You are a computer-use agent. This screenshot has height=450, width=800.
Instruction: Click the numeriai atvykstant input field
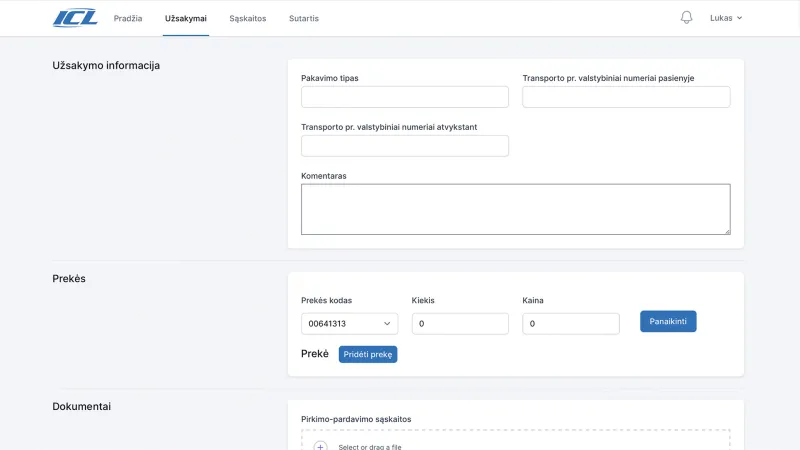pyautogui.click(x=405, y=146)
